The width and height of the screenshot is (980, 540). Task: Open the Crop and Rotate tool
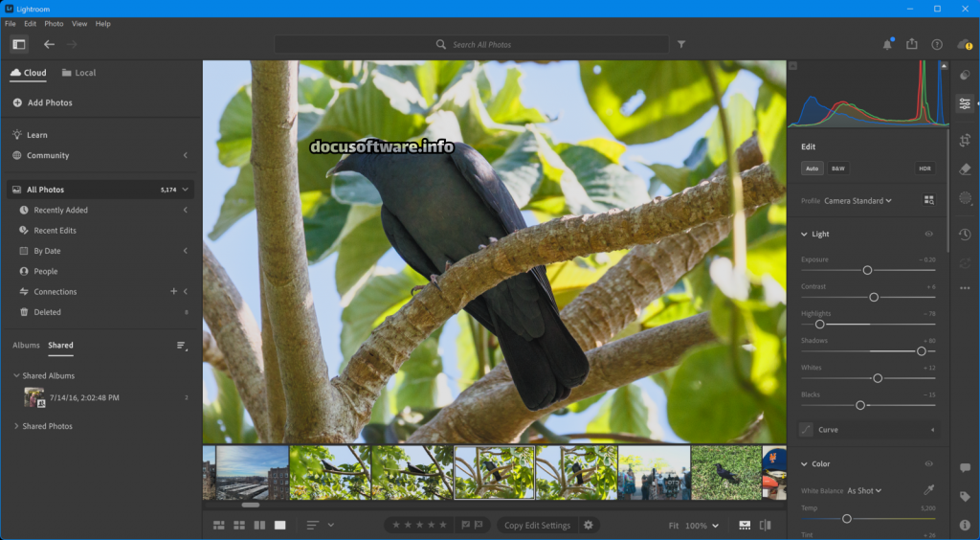(965, 140)
